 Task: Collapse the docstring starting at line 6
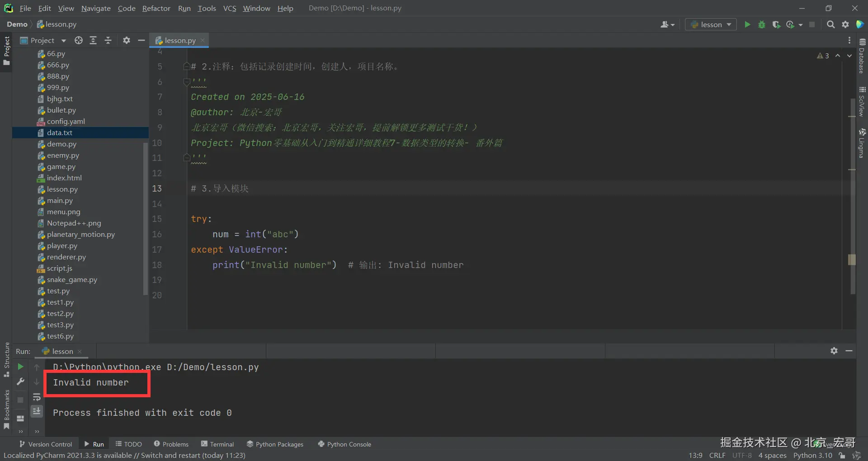click(x=186, y=82)
